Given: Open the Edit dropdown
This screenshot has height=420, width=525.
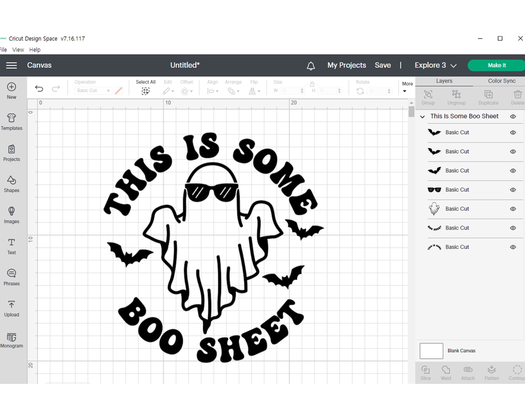Looking at the screenshot, I should [168, 91].
